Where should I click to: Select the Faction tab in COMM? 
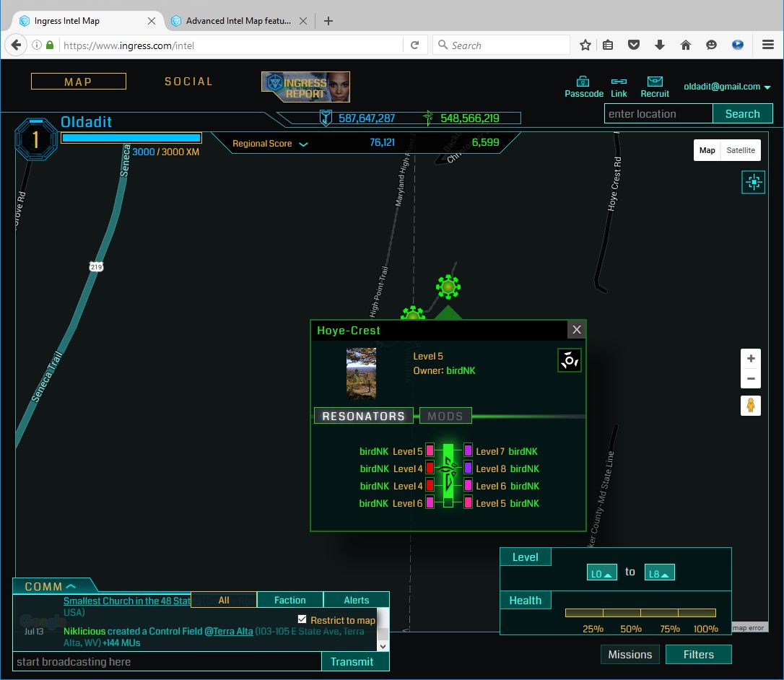click(289, 600)
